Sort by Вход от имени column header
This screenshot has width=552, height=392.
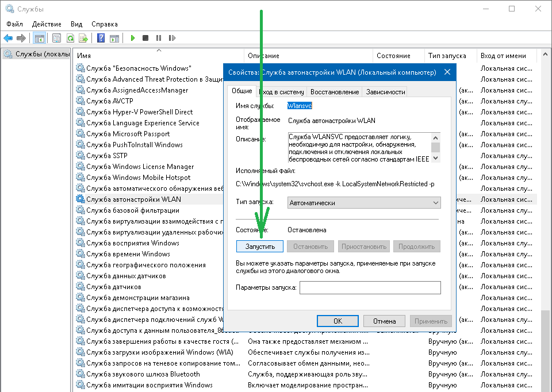[x=507, y=56]
